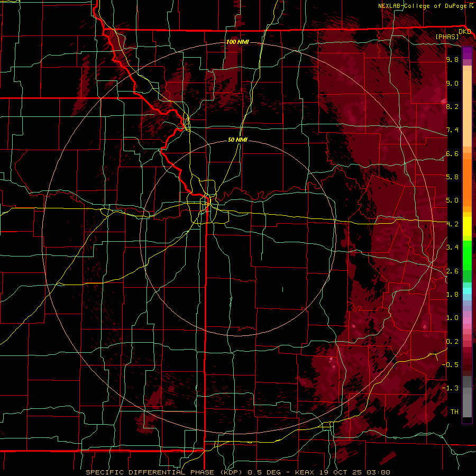
Task: Click the 9.0 legend scale value
Action: (452, 84)
